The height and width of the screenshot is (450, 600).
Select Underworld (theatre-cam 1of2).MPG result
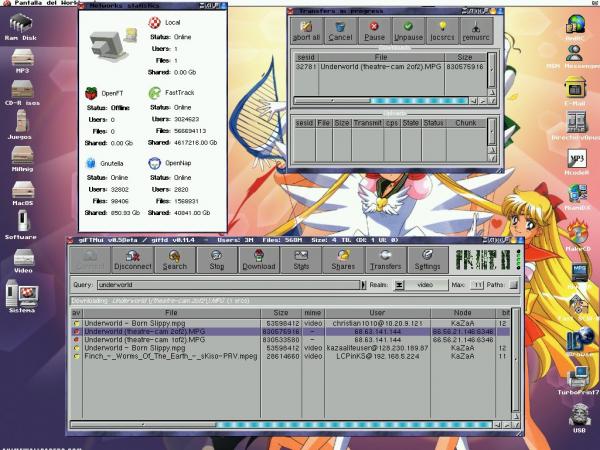click(x=291, y=340)
